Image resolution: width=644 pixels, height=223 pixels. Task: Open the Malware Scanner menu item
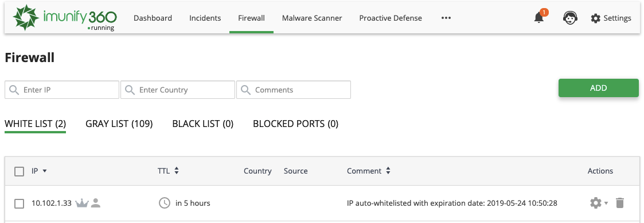pyautogui.click(x=312, y=18)
